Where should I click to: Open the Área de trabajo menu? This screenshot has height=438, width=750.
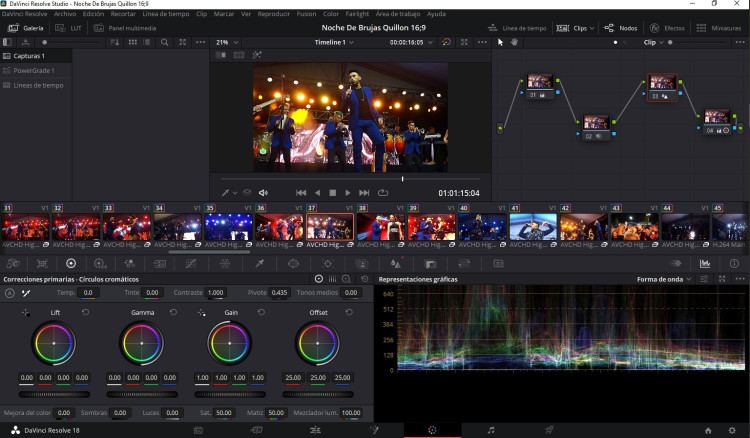397,14
